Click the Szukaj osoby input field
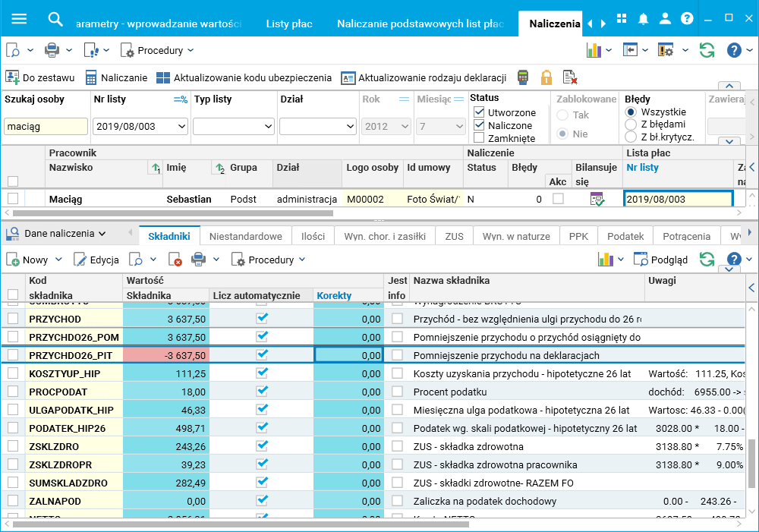This screenshot has height=532, width=759. pos(46,127)
